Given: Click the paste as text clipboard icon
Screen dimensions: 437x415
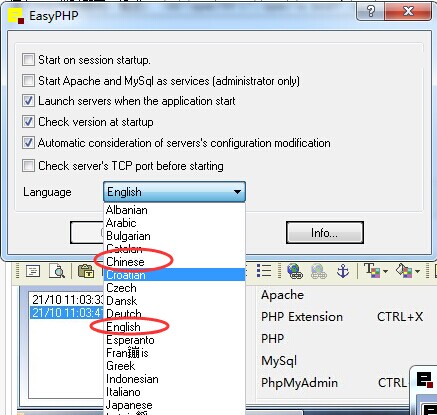Looking at the screenshot, I should pyautogui.click(x=86, y=271).
